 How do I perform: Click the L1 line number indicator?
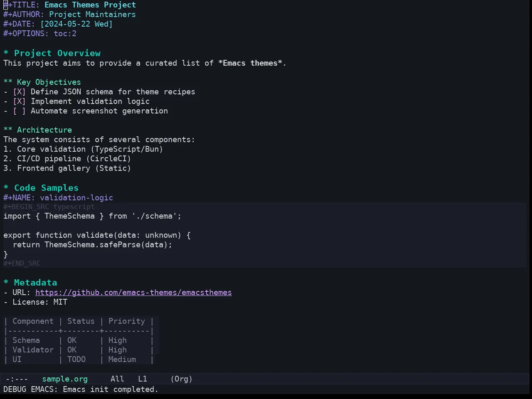tap(143, 379)
